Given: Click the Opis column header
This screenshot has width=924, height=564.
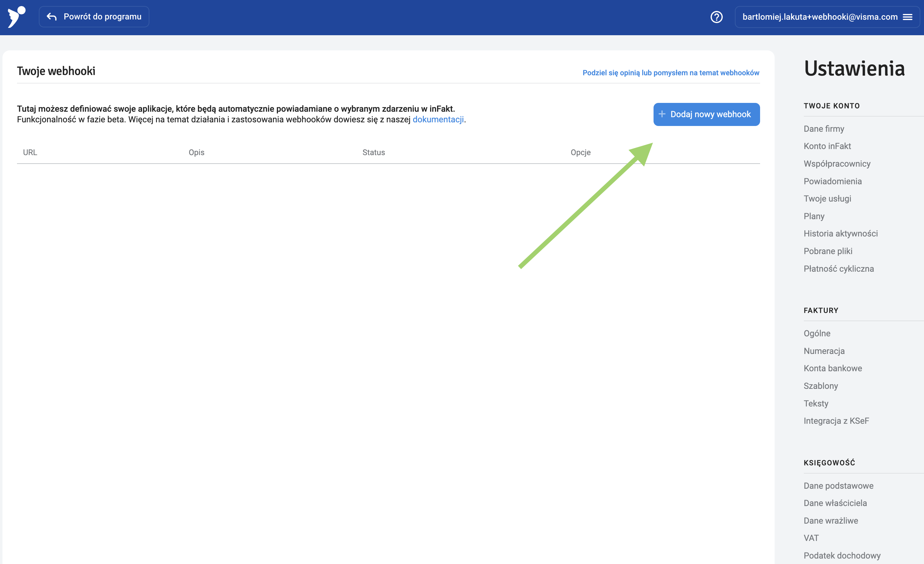Looking at the screenshot, I should pos(196,152).
